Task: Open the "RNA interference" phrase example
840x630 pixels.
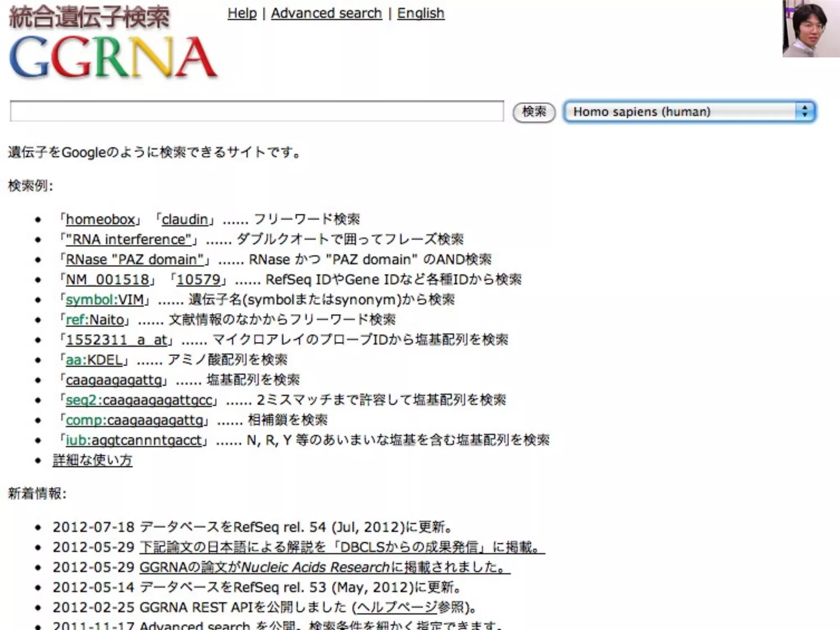Action: [129, 240]
